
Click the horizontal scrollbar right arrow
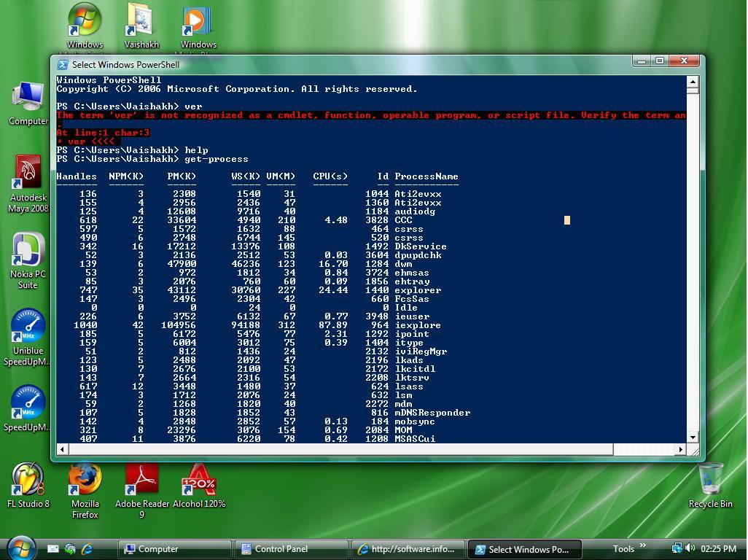pos(681,449)
